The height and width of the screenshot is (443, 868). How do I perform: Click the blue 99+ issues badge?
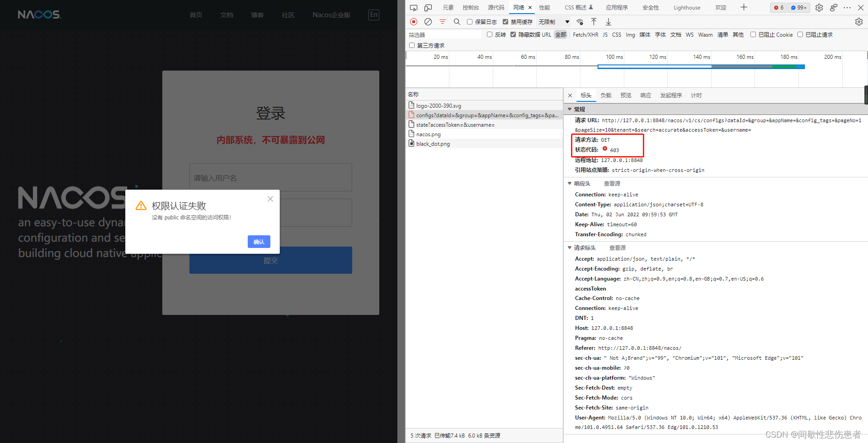(x=799, y=8)
